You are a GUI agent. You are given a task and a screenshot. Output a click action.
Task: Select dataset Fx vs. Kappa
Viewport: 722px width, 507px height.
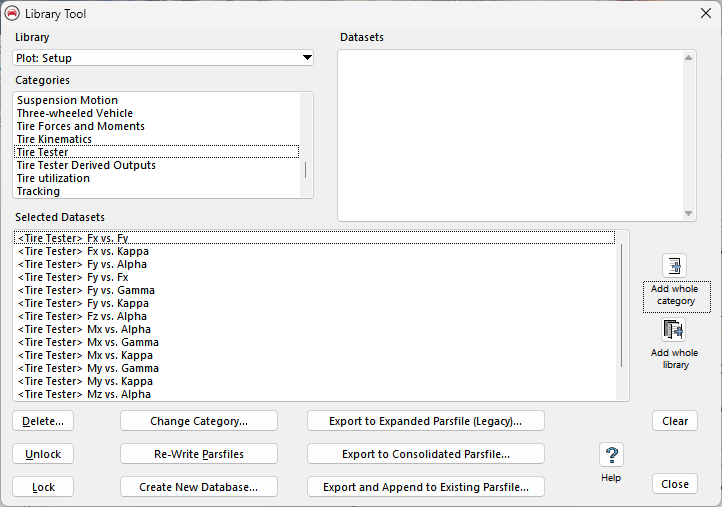[x=85, y=251]
